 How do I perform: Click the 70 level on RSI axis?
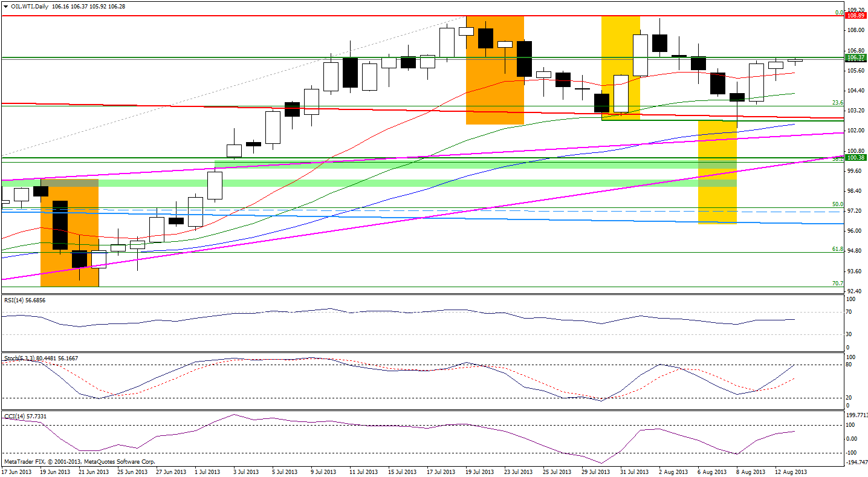point(849,311)
